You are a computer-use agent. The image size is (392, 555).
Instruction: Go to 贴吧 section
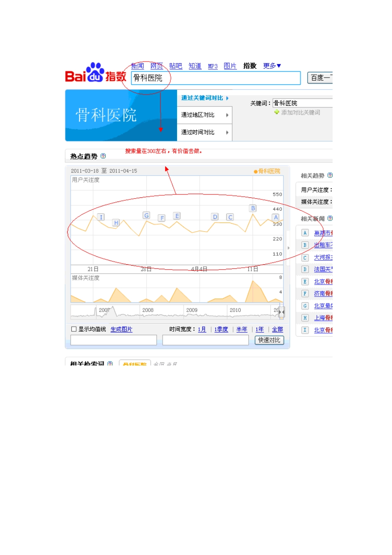coord(176,66)
